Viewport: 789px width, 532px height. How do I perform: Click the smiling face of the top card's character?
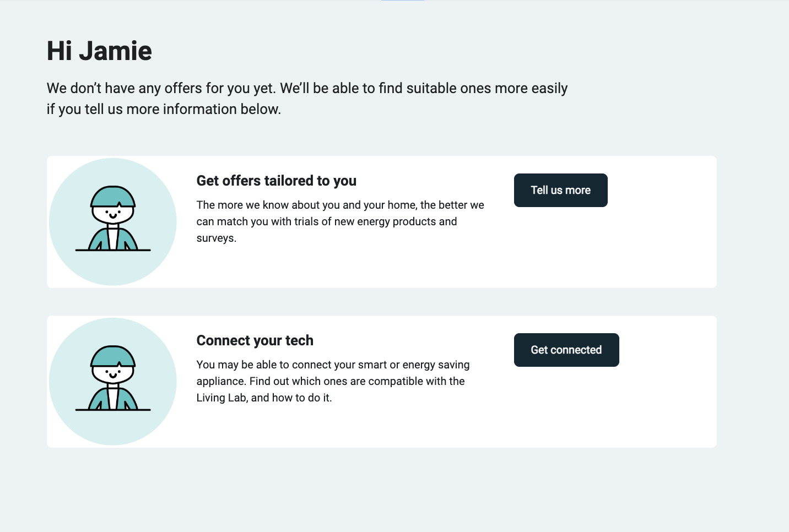click(112, 213)
